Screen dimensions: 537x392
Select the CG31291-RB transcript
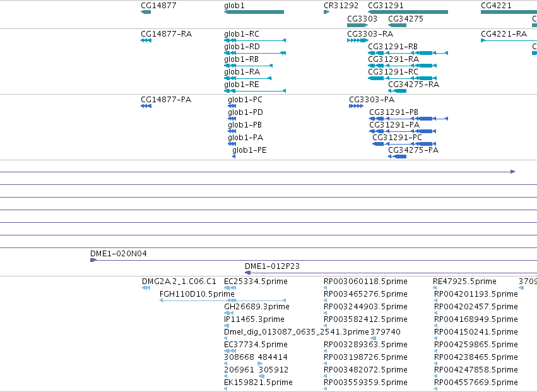pos(408,53)
